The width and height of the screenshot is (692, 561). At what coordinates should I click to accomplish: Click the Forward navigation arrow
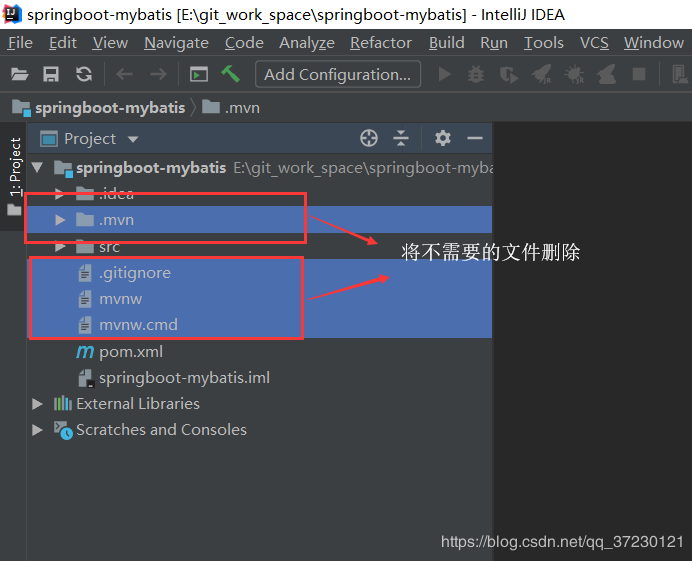tap(158, 74)
